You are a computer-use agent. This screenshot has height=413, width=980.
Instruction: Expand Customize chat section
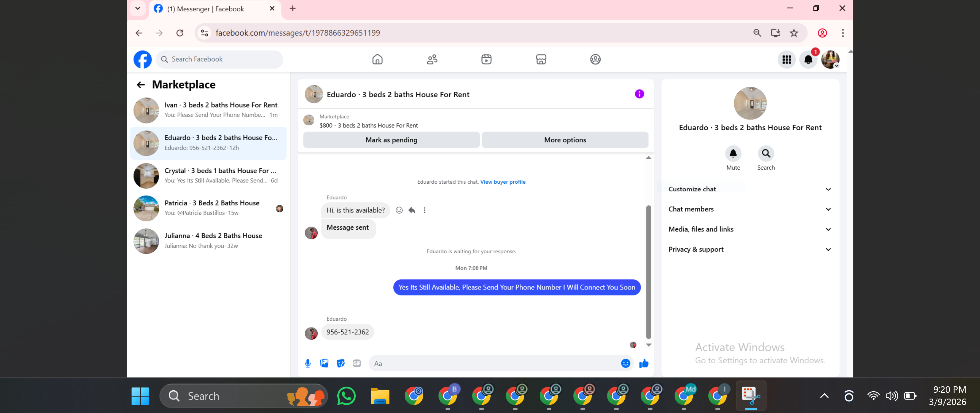click(x=749, y=189)
